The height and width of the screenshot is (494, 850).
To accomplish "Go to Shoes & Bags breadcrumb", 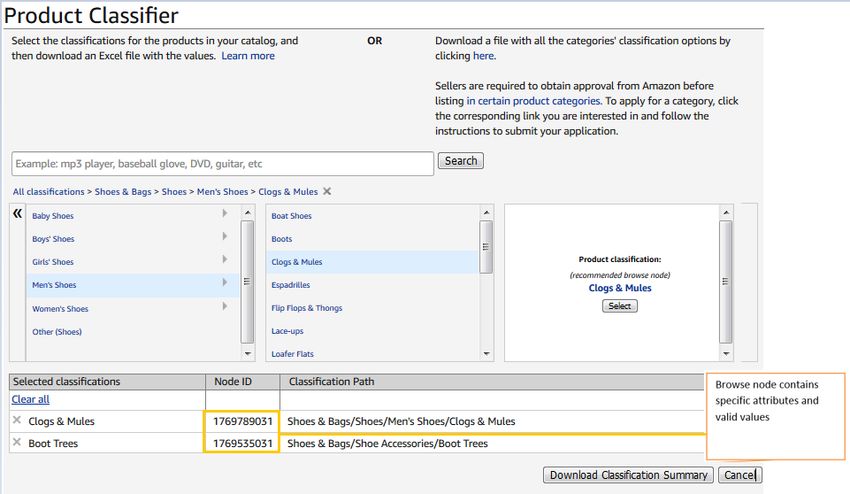I will point(123,192).
